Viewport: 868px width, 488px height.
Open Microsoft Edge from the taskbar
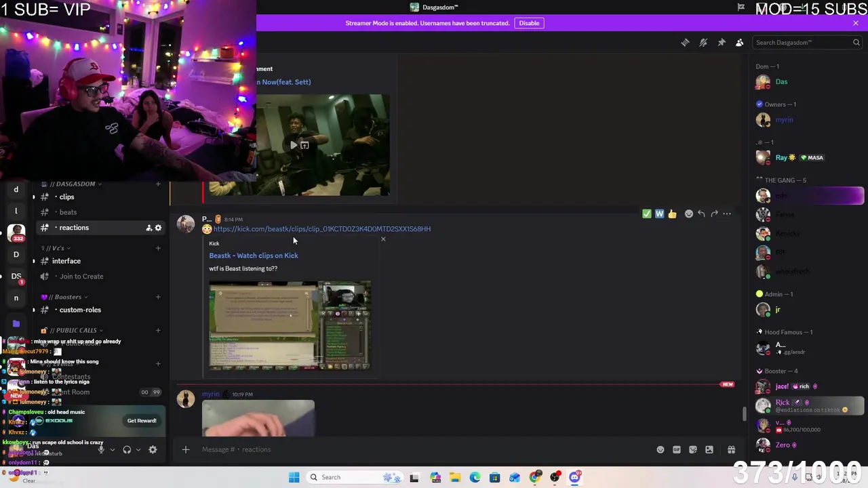click(x=475, y=477)
